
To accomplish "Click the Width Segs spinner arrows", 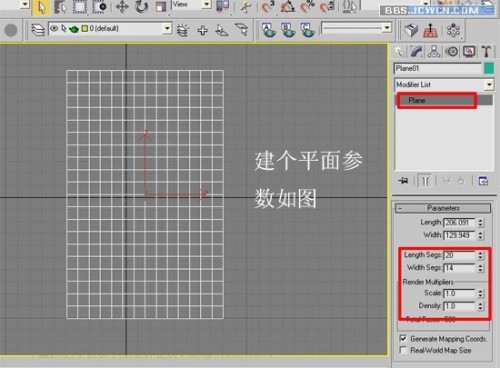I will click(480, 268).
